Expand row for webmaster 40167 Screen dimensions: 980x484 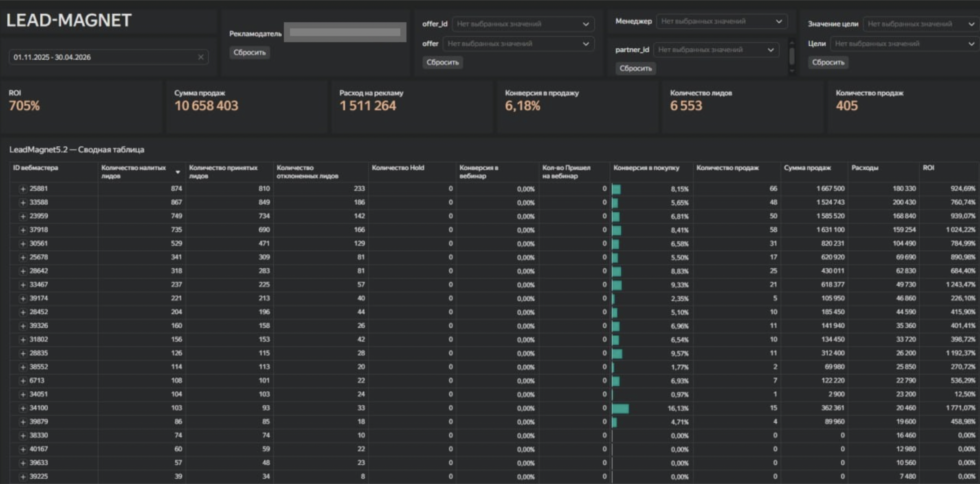pos(23,449)
